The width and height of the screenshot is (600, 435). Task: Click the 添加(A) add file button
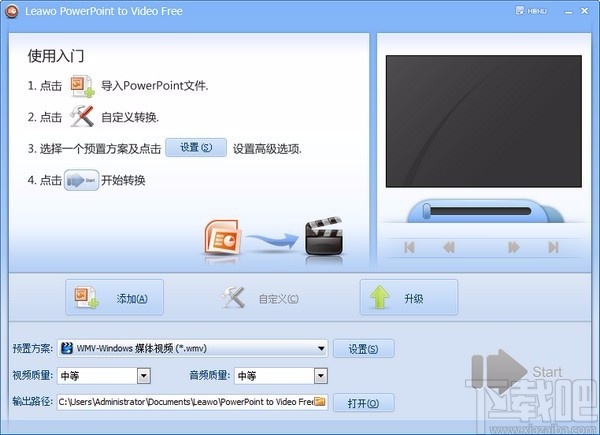point(114,297)
